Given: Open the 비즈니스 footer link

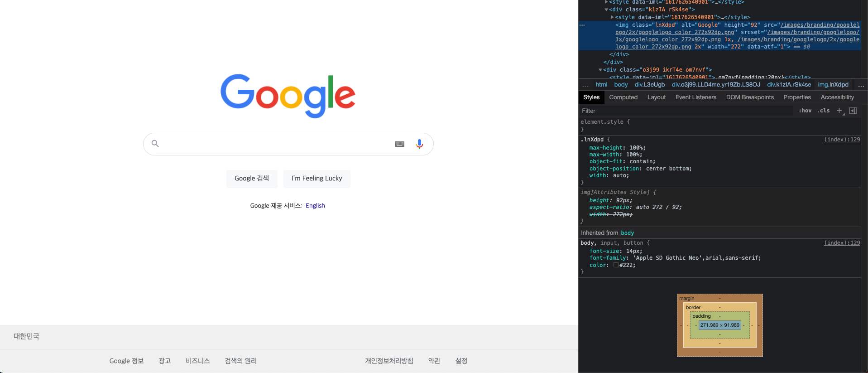Looking at the screenshot, I should click(198, 361).
